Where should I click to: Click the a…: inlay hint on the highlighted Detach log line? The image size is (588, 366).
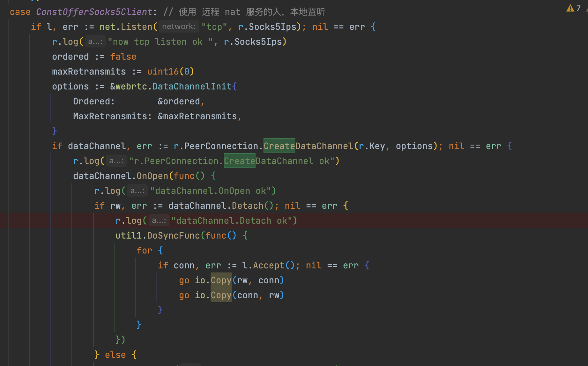tap(159, 220)
